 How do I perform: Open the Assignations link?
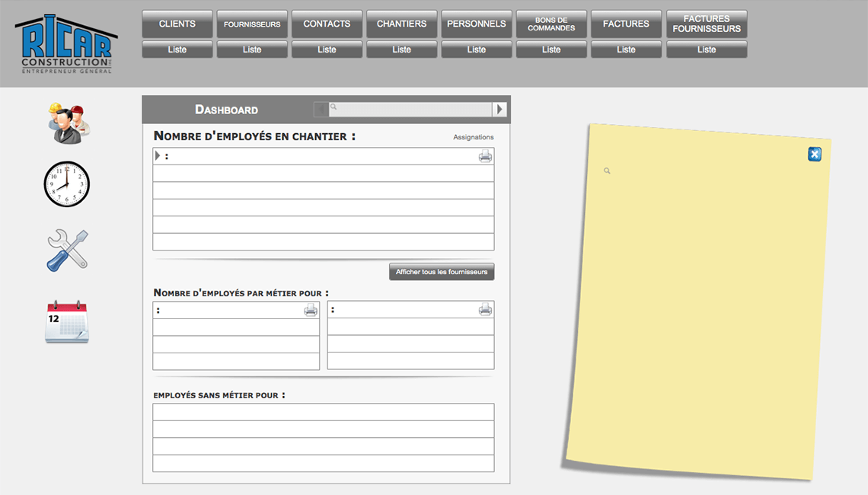point(474,137)
